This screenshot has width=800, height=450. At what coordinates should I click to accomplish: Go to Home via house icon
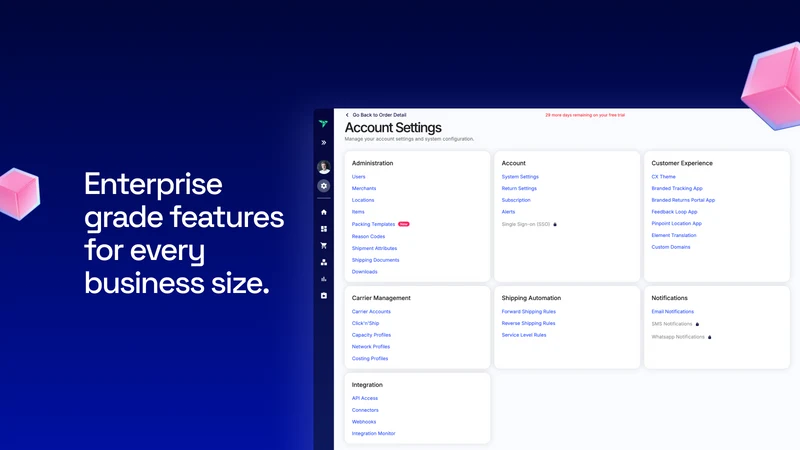323,212
